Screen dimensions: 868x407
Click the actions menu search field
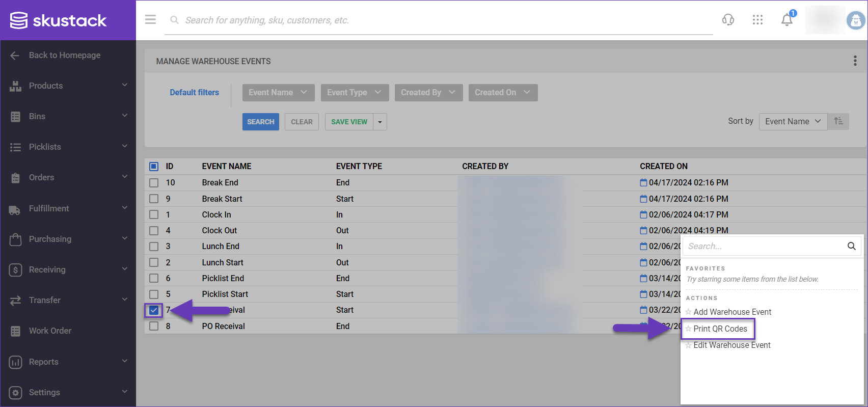click(x=763, y=246)
